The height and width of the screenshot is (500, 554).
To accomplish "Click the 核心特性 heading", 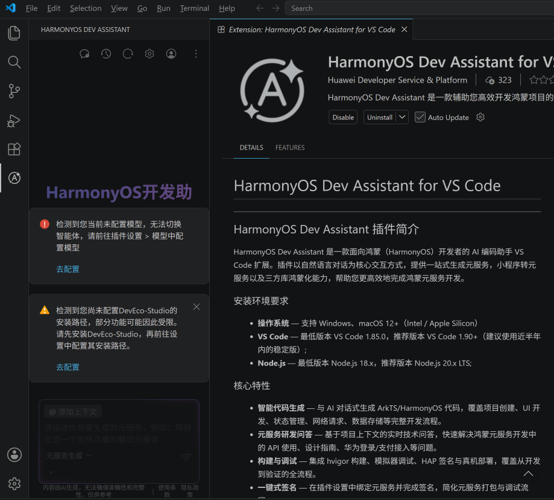I will [x=252, y=386].
